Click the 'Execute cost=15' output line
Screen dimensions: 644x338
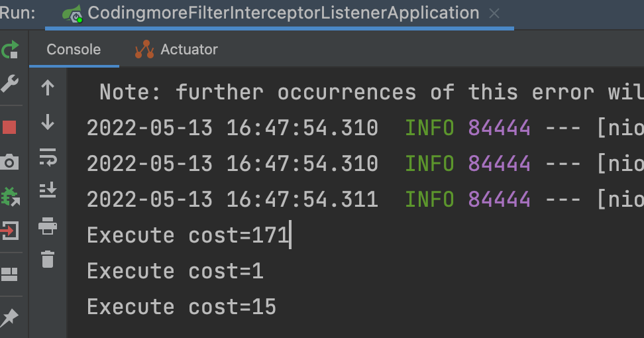(x=181, y=307)
